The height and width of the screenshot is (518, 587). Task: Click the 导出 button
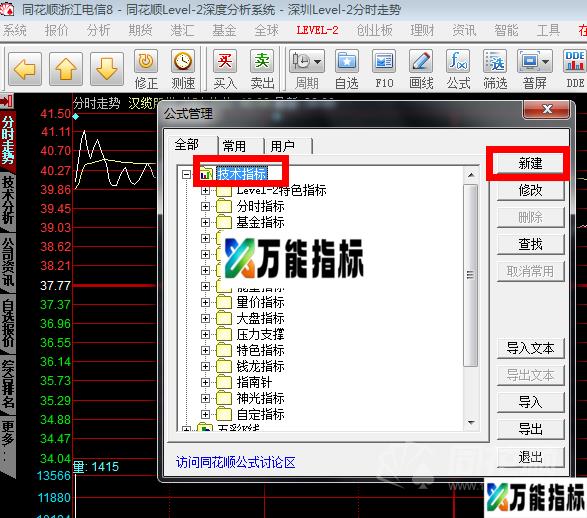pyautogui.click(x=530, y=429)
